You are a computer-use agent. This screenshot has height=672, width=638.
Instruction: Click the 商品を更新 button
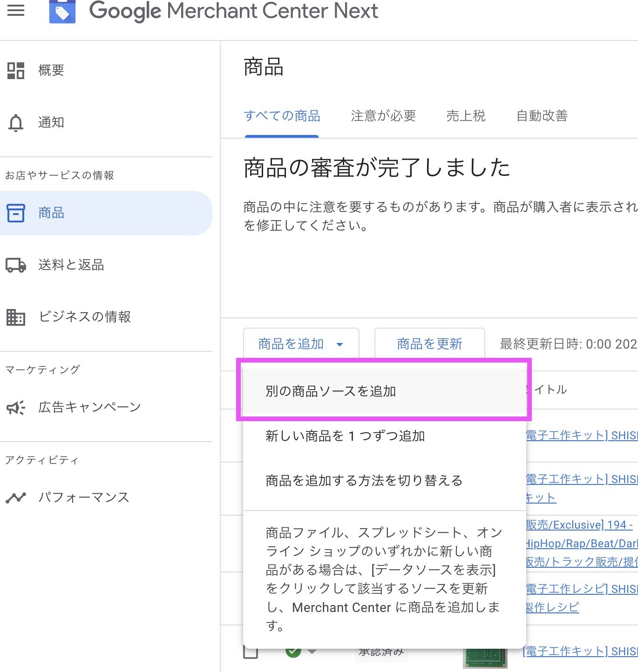point(428,344)
